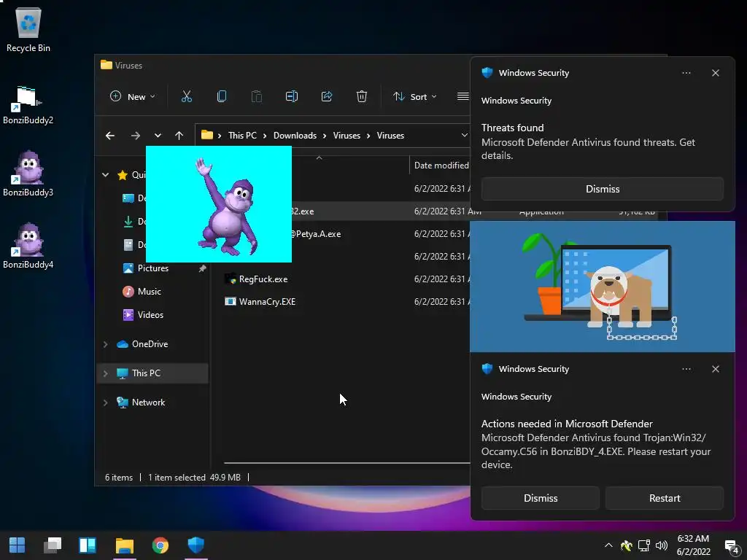
Task: Open the BonziBuddy2 desktop shortcut
Action: click(28, 105)
